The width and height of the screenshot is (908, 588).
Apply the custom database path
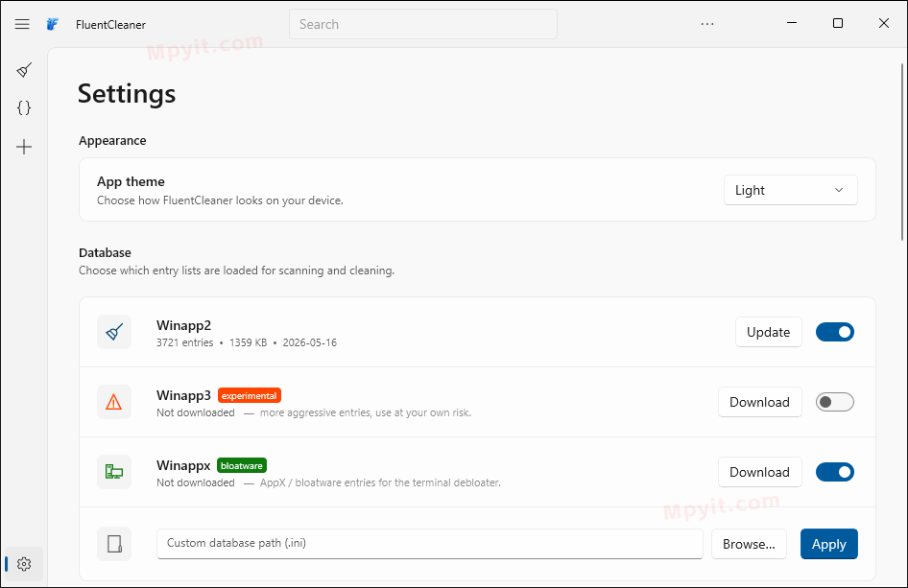point(829,544)
